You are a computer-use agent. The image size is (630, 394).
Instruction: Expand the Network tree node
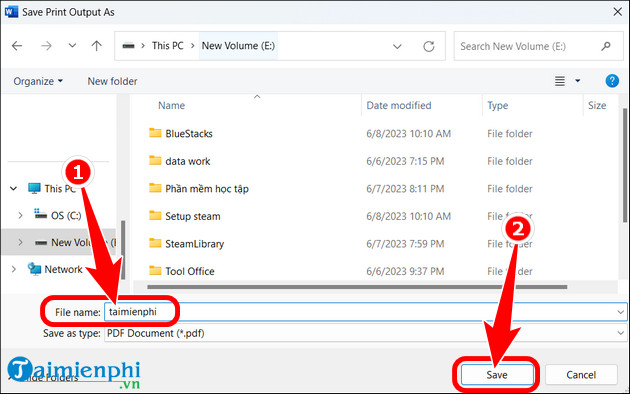[x=14, y=269]
